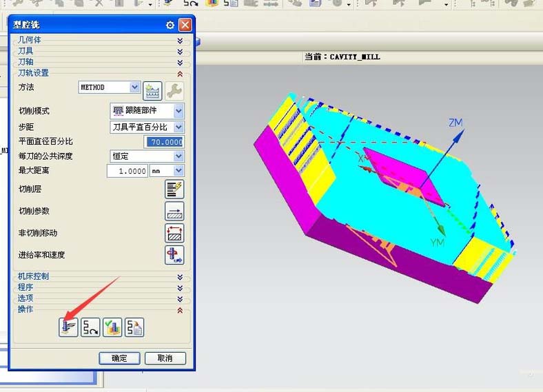This screenshot has width=543, height=392.
Task: Click the ZM axis label in viewport
Action: pyautogui.click(x=455, y=123)
